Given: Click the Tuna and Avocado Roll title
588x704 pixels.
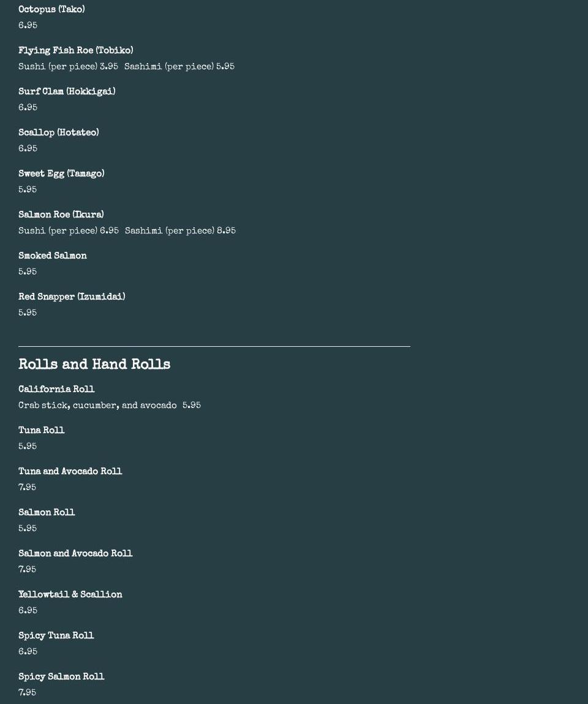Looking at the screenshot, I should [70, 472].
